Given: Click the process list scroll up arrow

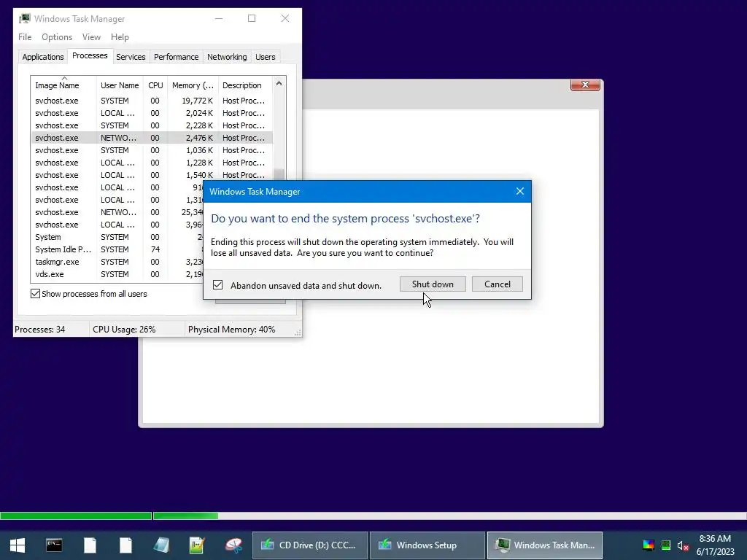Looking at the screenshot, I should tap(279, 83).
